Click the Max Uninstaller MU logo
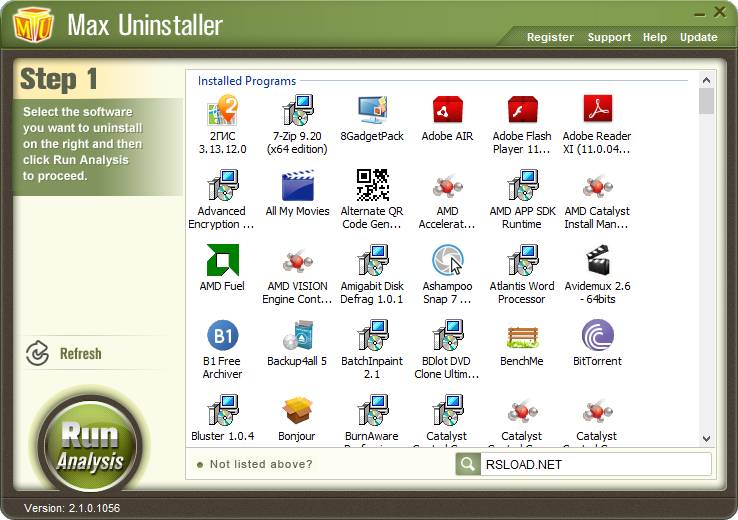This screenshot has height=520, width=738. (33, 25)
